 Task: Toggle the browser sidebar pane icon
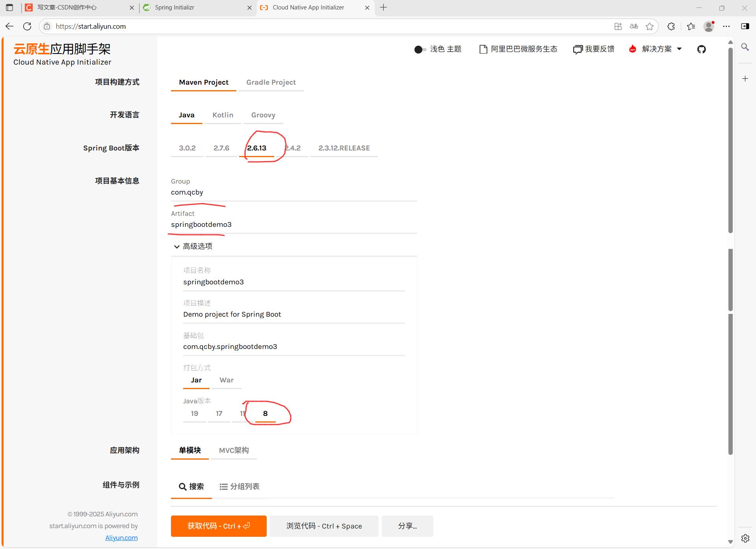[745, 26]
